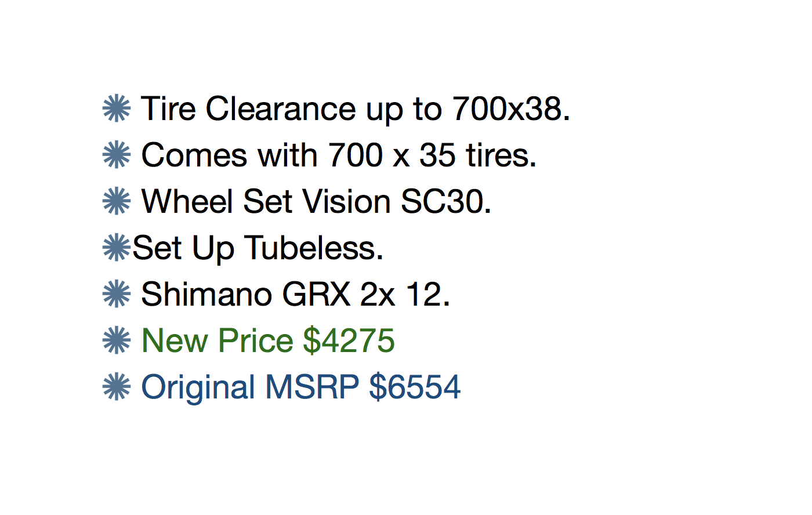
Task: Click the bullet icon before Original MSRP
Action: coord(117,387)
